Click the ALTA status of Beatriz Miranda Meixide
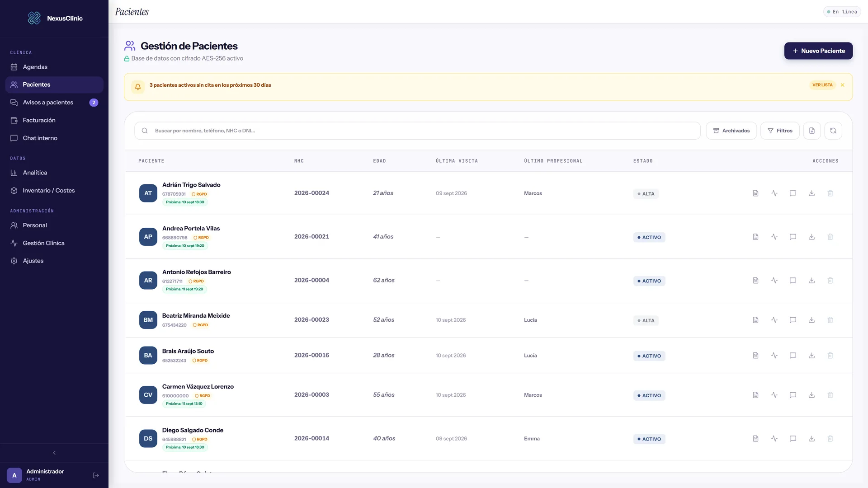The width and height of the screenshot is (868, 488). (x=646, y=320)
